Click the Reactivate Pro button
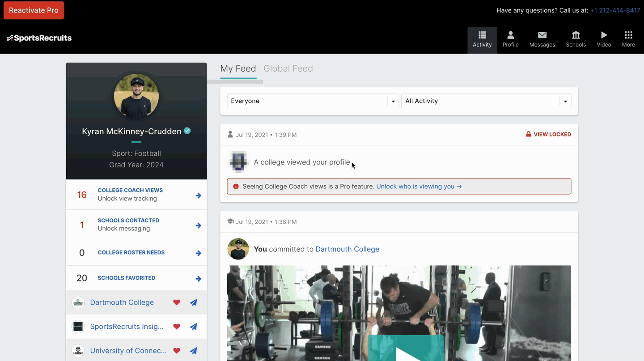The image size is (644, 361). 34,10
